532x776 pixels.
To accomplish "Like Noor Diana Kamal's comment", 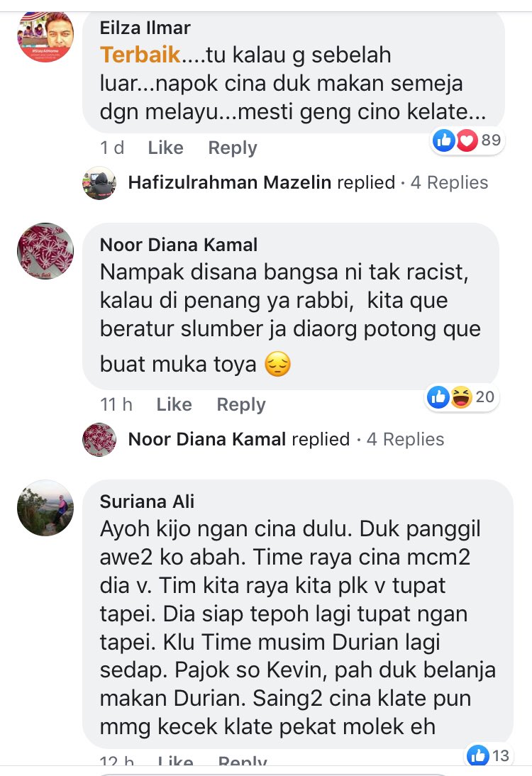I will (x=174, y=404).
